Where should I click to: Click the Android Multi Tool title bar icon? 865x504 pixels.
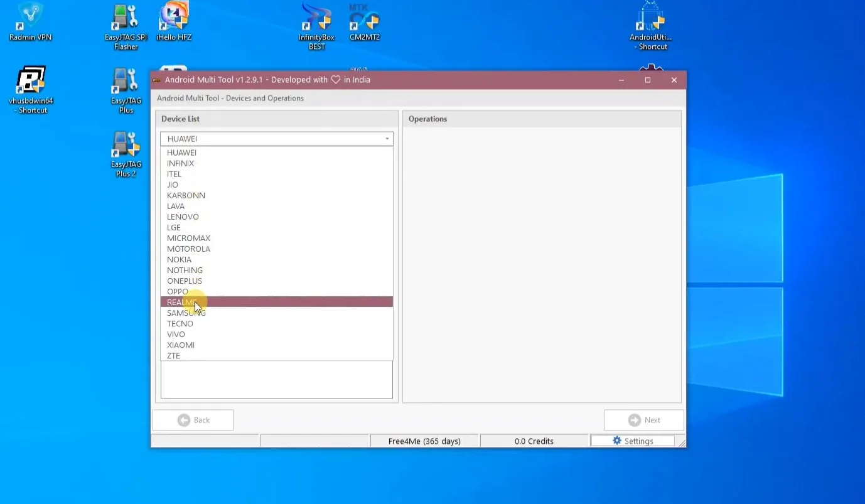[156, 80]
